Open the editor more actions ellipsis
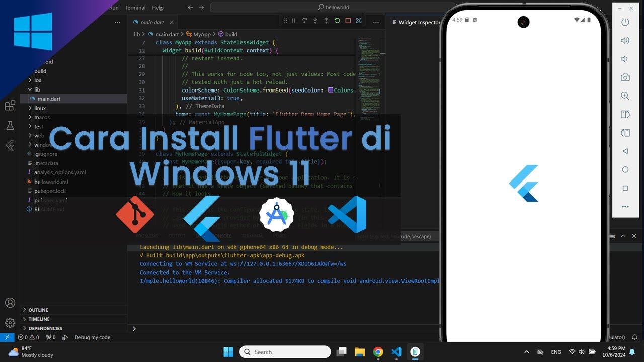 tap(376, 22)
